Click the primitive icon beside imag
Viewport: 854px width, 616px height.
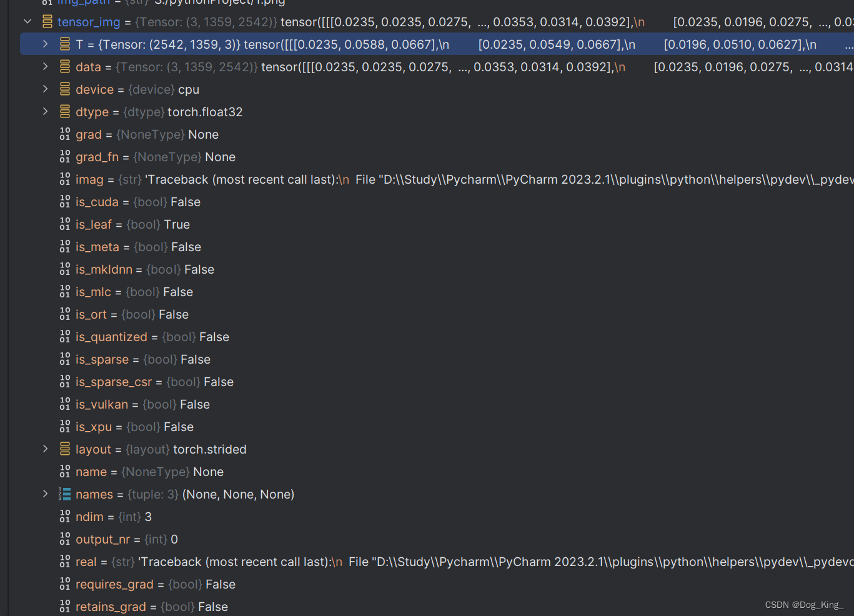(x=65, y=179)
